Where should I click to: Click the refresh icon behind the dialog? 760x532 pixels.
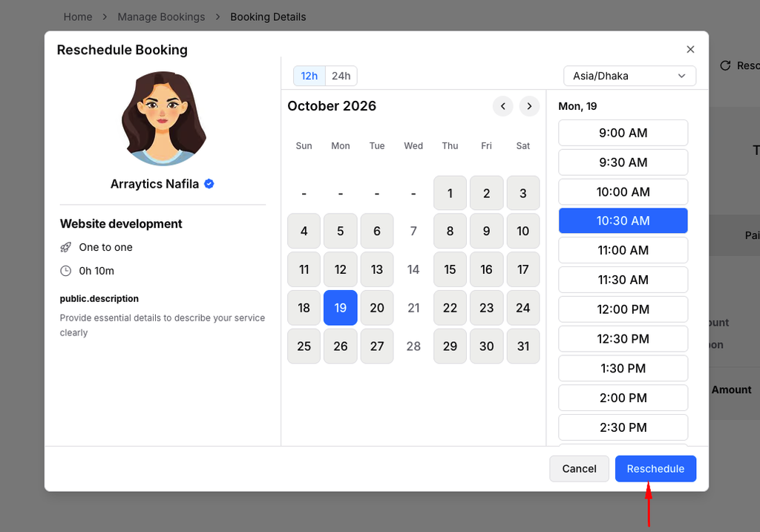click(x=725, y=65)
